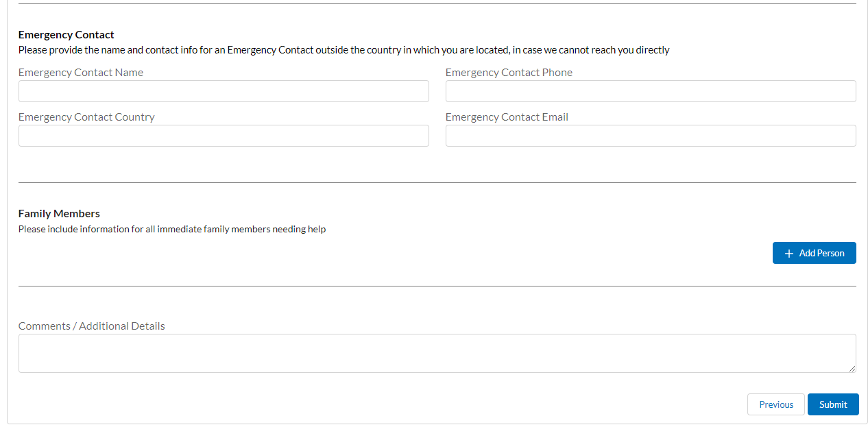Image resolution: width=868 pixels, height=427 pixels.
Task: Click the Comments / Additional Details label
Action: click(92, 326)
